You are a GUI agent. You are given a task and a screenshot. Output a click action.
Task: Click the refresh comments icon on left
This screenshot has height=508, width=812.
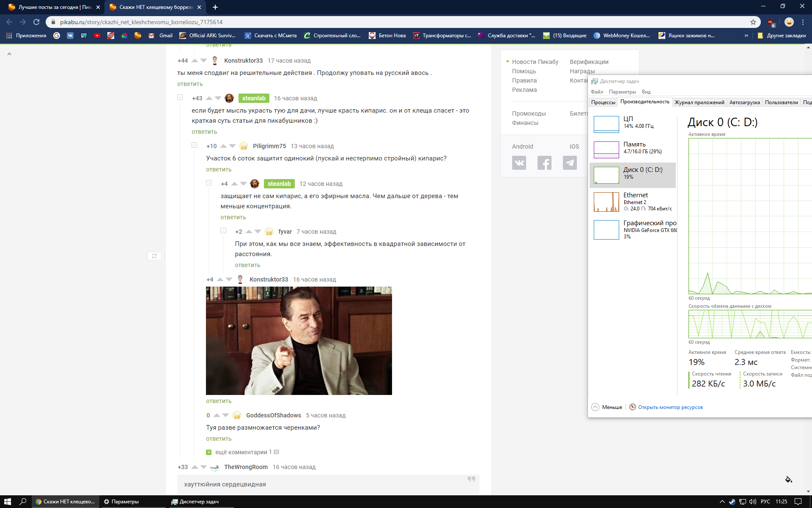point(154,256)
